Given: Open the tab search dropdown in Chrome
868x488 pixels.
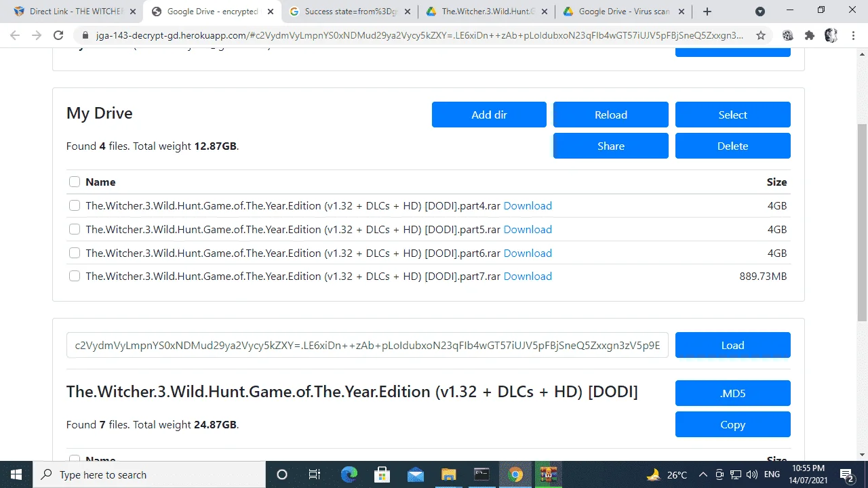Looking at the screenshot, I should click(x=760, y=12).
